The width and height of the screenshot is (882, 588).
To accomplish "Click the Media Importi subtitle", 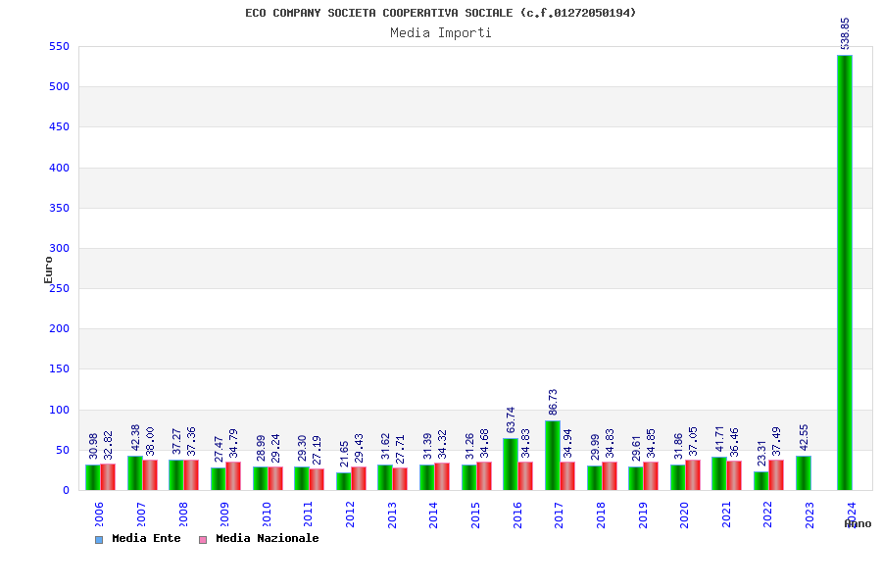I will tap(441, 32).
